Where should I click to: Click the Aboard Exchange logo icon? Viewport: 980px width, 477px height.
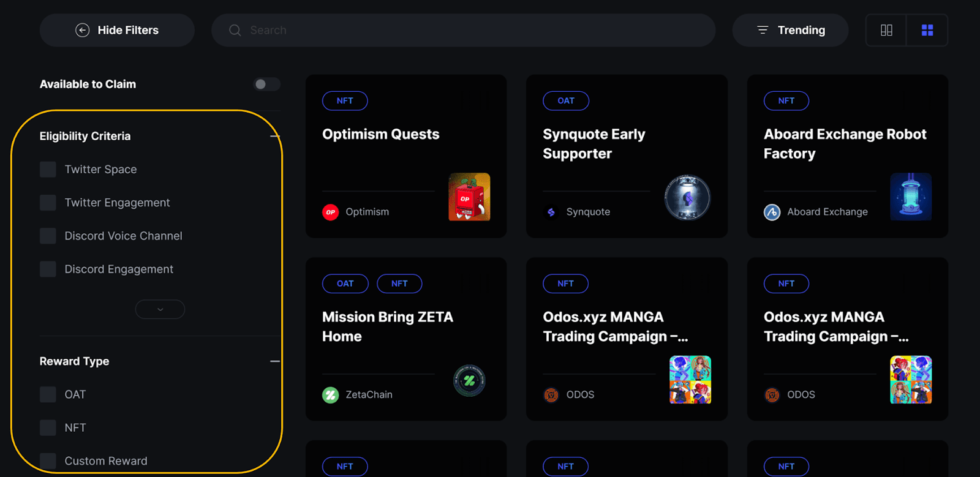pyautogui.click(x=772, y=212)
